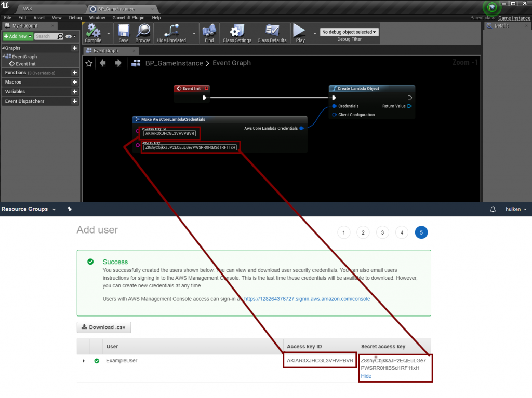Start Play in editor
This screenshot has width=532, height=398.
tap(300, 33)
